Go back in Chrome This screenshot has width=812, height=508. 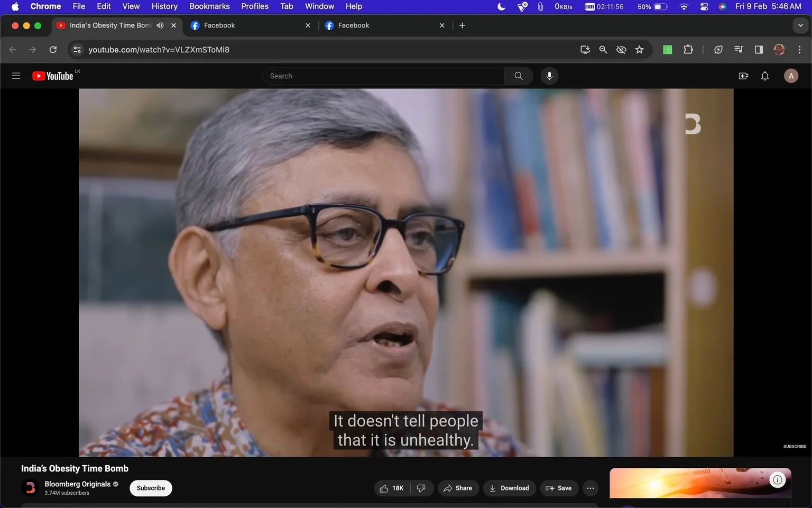[13, 50]
